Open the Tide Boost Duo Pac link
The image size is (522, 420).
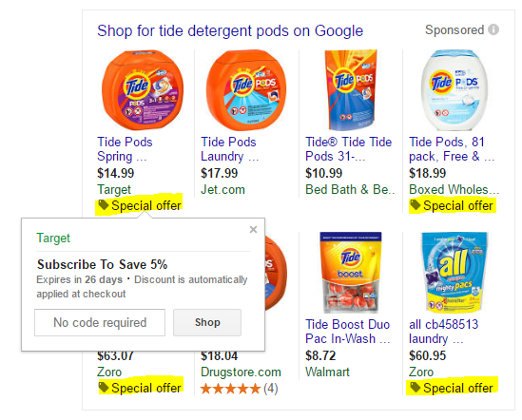click(348, 332)
